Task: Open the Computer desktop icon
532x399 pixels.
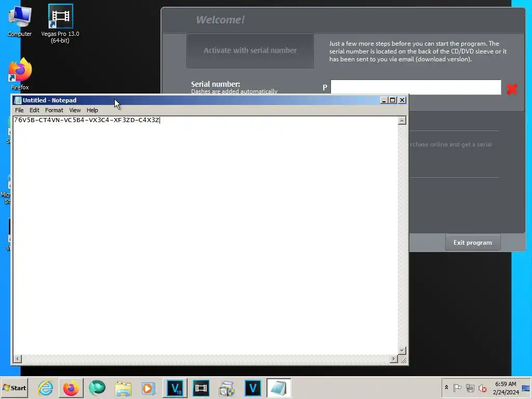Action: (x=19, y=21)
